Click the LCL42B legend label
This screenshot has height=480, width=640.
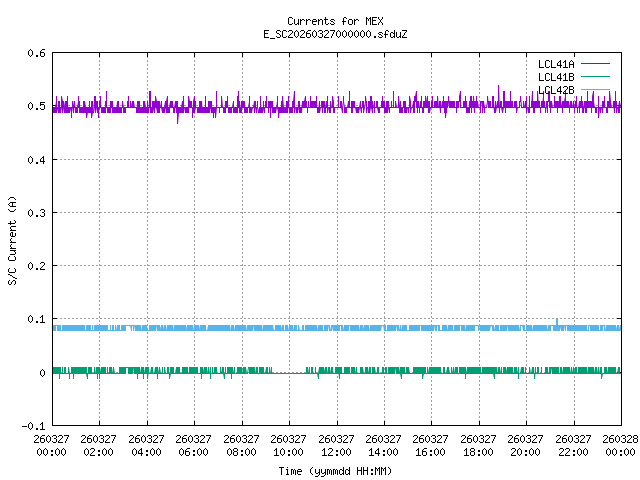pyautogui.click(x=555, y=90)
